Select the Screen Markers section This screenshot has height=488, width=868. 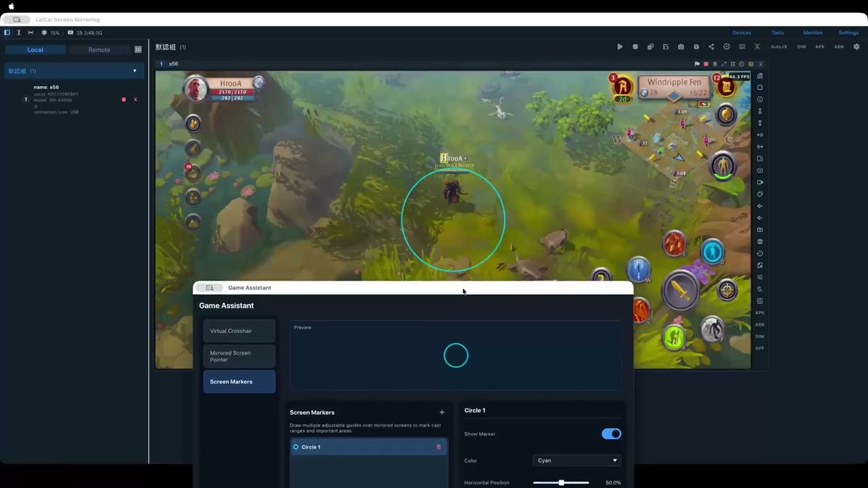[239, 382]
